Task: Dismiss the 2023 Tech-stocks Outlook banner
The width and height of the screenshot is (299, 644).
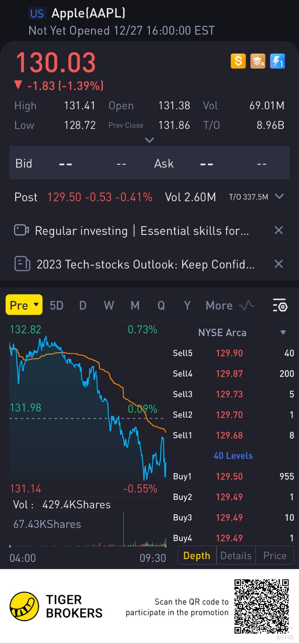Action: [x=279, y=264]
